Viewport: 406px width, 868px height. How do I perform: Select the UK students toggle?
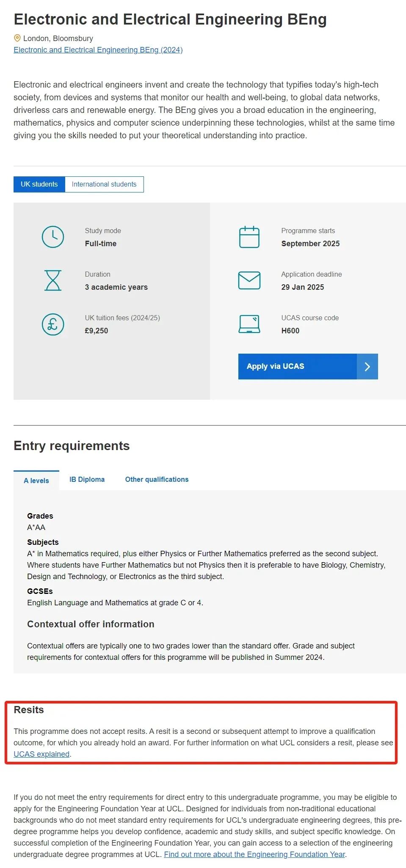pyautogui.click(x=39, y=184)
